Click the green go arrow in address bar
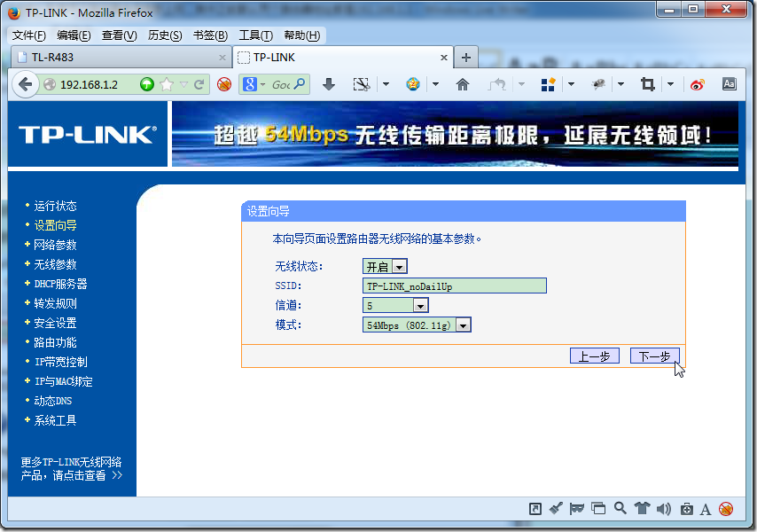This screenshot has width=757, height=532. point(147,84)
